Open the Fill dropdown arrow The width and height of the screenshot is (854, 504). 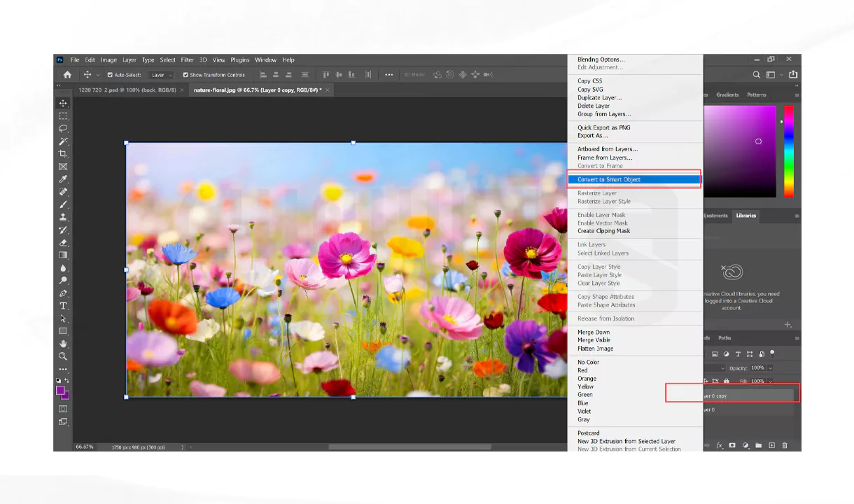click(770, 381)
